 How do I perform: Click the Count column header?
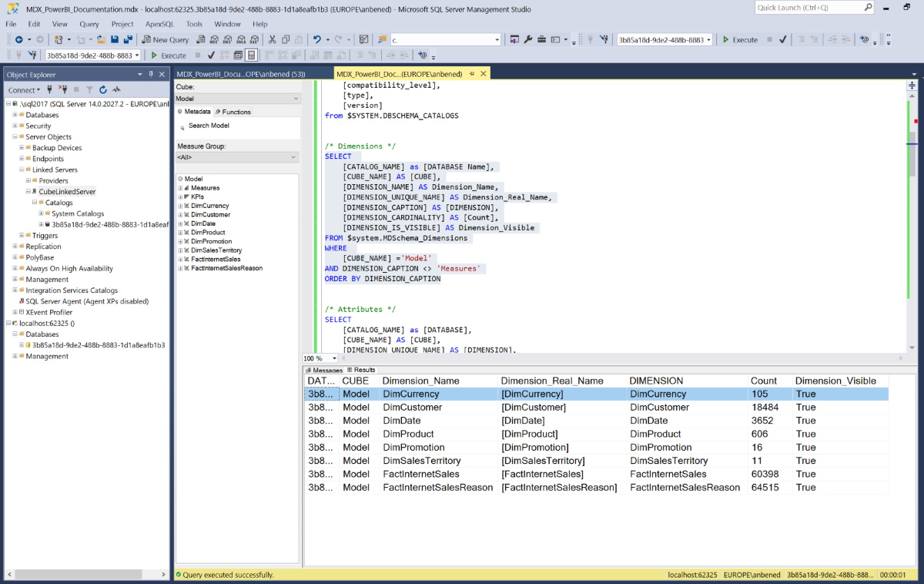point(764,381)
